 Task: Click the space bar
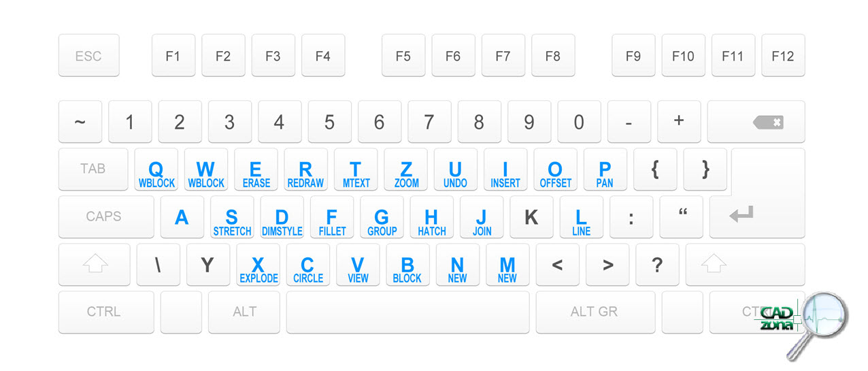407,312
